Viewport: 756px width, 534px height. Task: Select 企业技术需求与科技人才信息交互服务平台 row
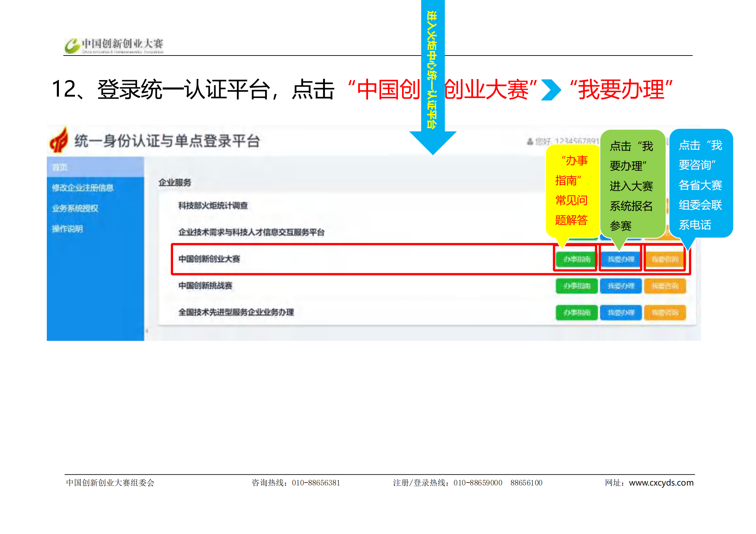(x=251, y=232)
